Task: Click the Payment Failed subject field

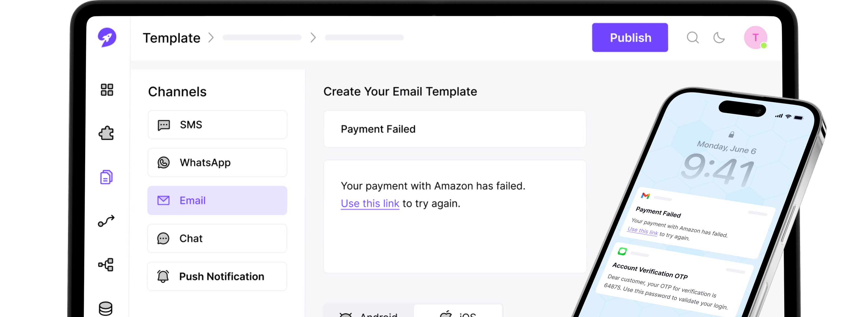Action: [x=455, y=129]
